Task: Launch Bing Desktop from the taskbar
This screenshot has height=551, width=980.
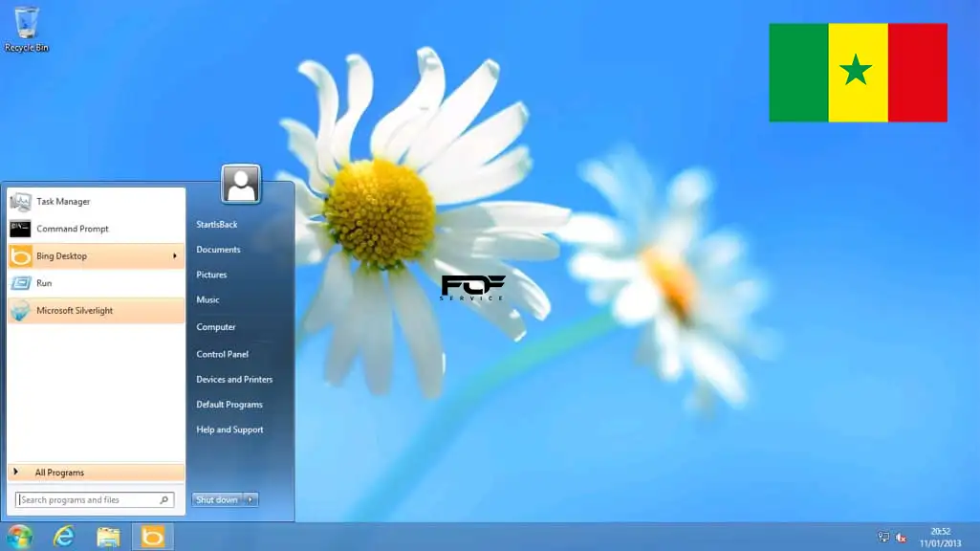Action: point(153,537)
